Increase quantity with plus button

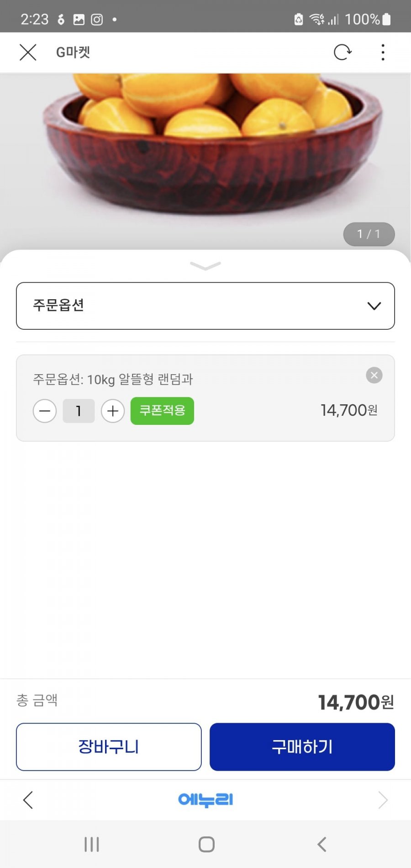pos(113,411)
